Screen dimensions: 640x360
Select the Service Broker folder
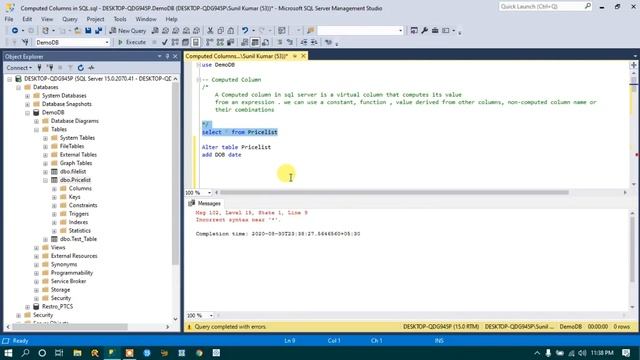pos(68,281)
